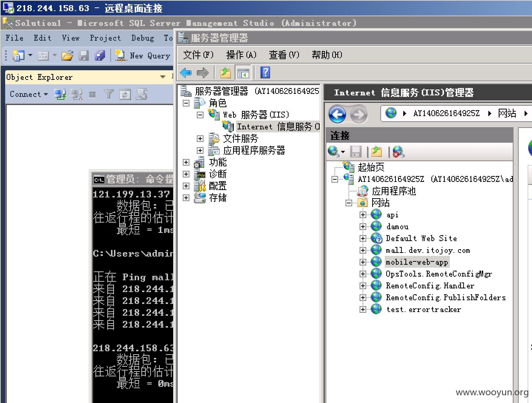Collapse the AY140626164925Z server node in IIS
Screen dimensions: 532x403
pos(335,179)
